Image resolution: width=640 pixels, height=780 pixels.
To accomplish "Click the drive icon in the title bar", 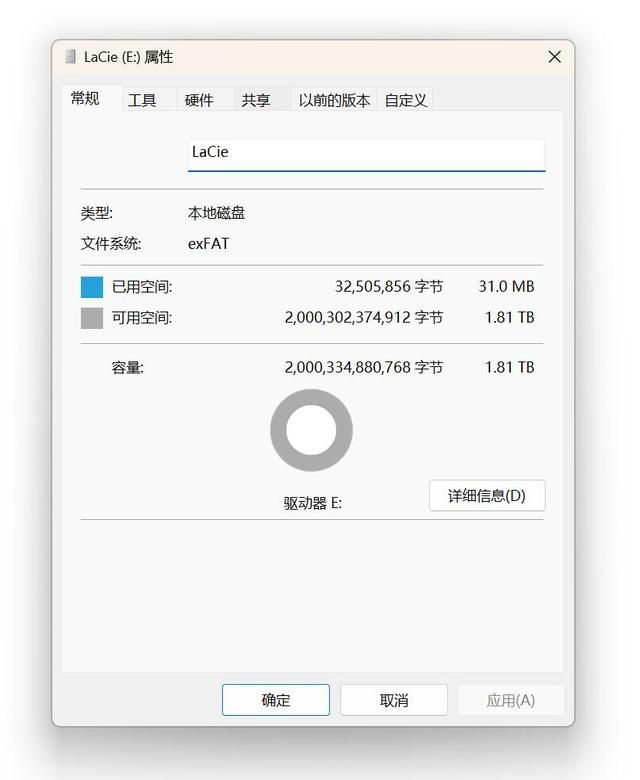I will tap(71, 57).
